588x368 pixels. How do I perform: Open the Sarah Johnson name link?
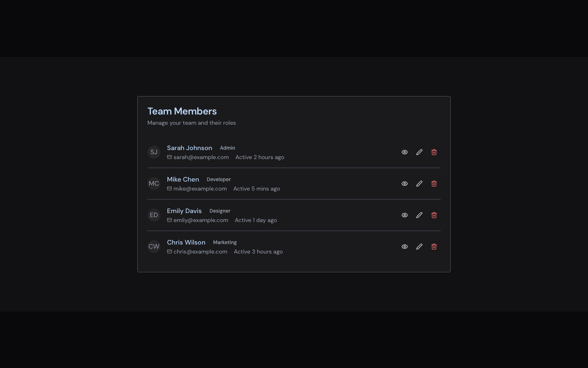click(189, 148)
